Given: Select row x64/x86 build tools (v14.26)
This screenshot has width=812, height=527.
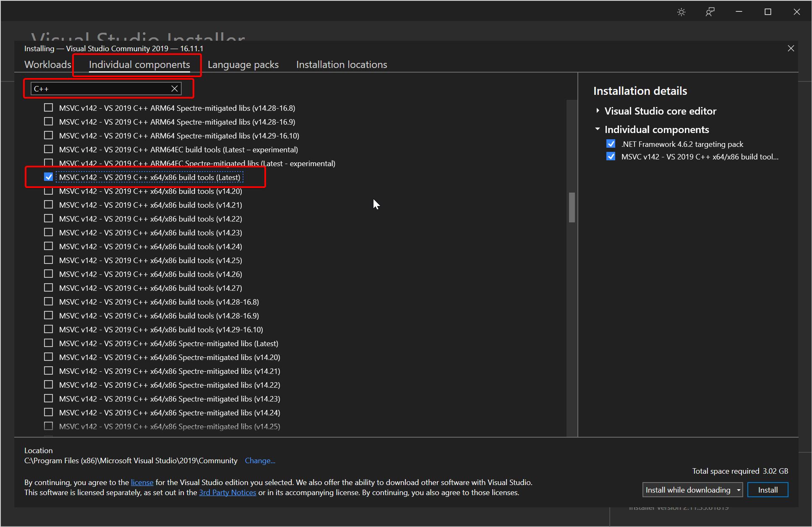Looking at the screenshot, I should [x=150, y=274].
